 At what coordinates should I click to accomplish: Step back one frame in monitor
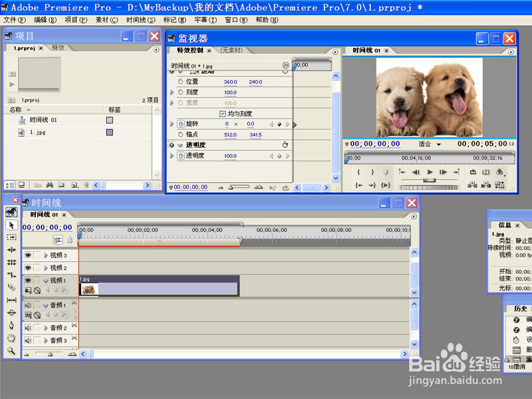[416, 172]
